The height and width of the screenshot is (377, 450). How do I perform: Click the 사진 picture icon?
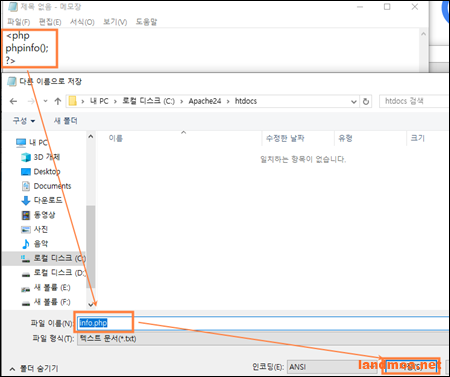click(x=26, y=229)
